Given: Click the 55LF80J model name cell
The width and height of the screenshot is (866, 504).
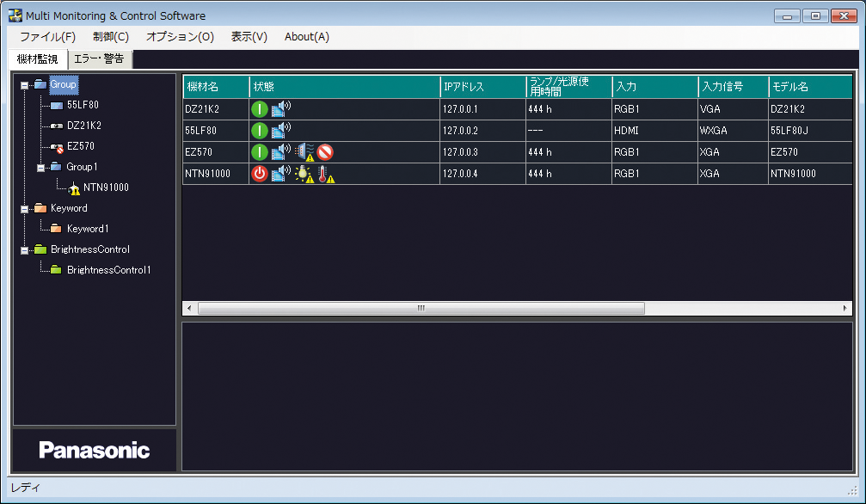Looking at the screenshot, I should coord(810,131).
